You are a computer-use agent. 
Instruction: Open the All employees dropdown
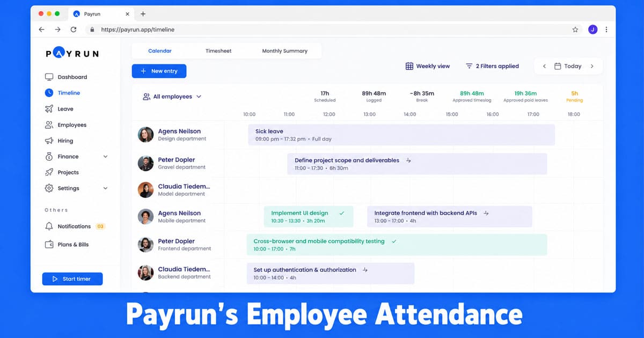pyautogui.click(x=172, y=97)
